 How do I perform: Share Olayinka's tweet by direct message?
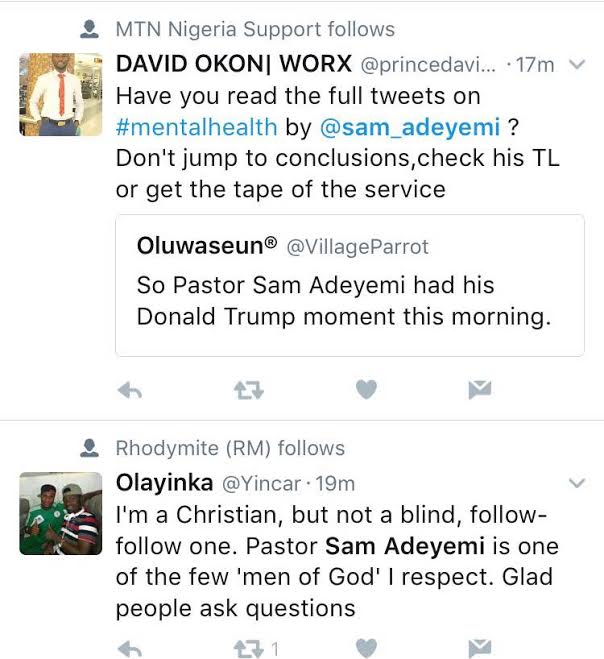[x=481, y=648]
